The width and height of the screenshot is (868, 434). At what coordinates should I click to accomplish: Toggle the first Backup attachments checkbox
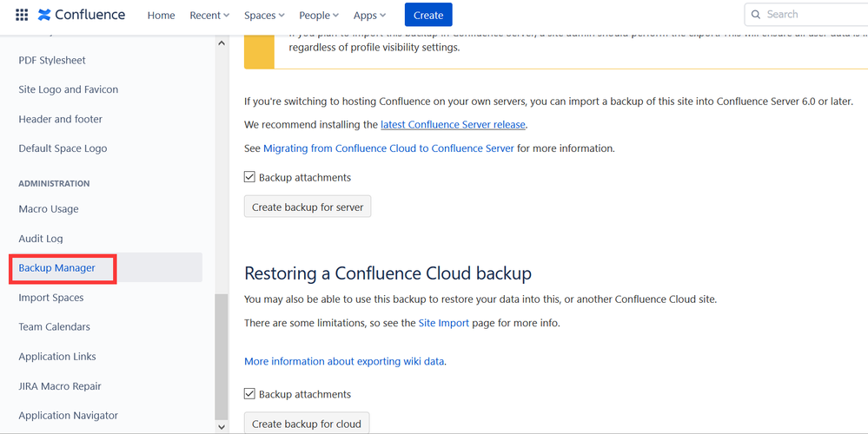pos(250,177)
